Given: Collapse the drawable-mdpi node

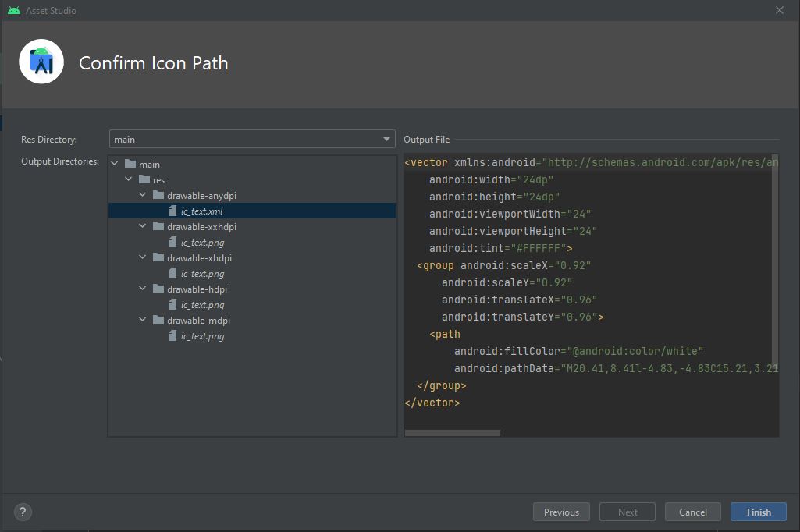Looking at the screenshot, I should pyautogui.click(x=143, y=320).
